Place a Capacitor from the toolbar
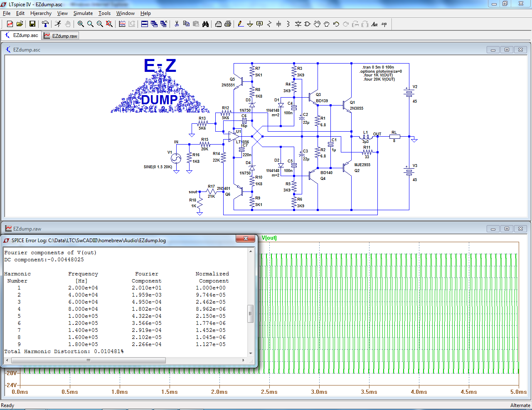The width and height of the screenshot is (532, 410). (x=279, y=24)
